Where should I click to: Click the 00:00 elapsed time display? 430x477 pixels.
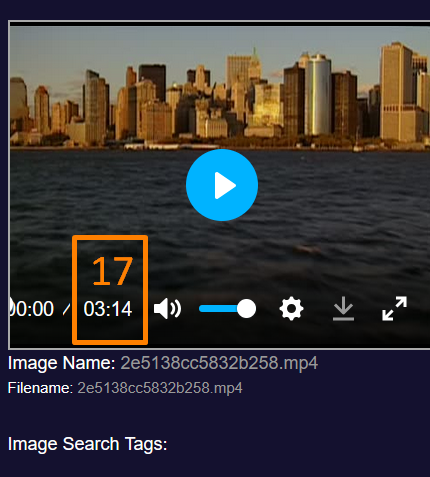[x=32, y=309]
